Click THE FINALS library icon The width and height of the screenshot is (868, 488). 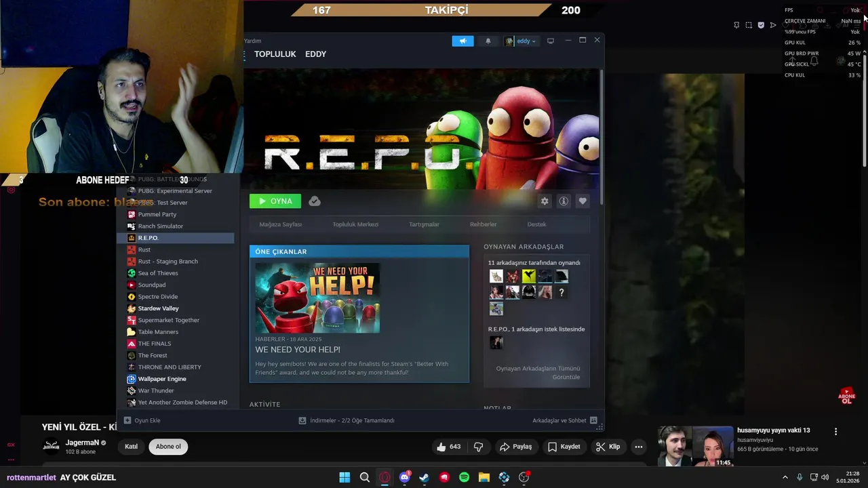pyautogui.click(x=132, y=344)
